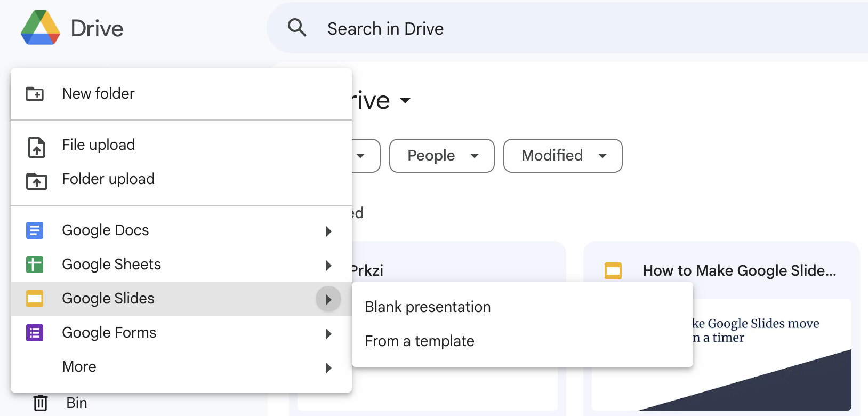
Task: Click the green Google Sheets icon
Action: tap(35, 265)
